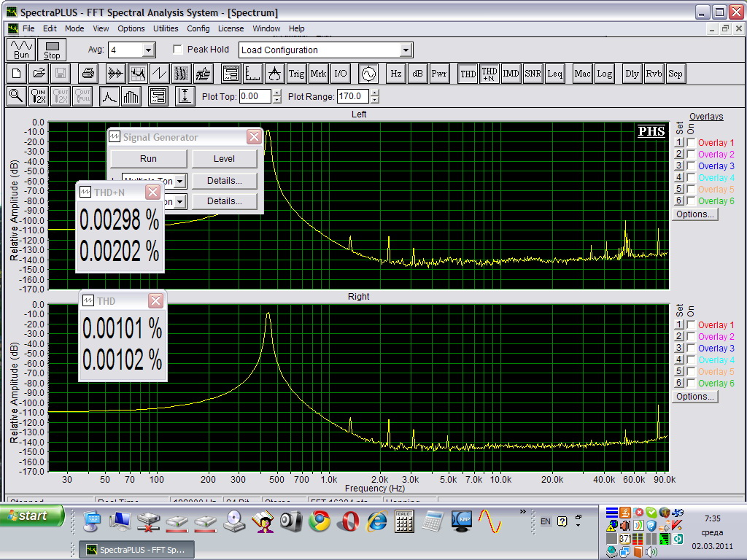Select the magnifier zoom tool
Screen dimensions: 747x560
click(x=16, y=96)
